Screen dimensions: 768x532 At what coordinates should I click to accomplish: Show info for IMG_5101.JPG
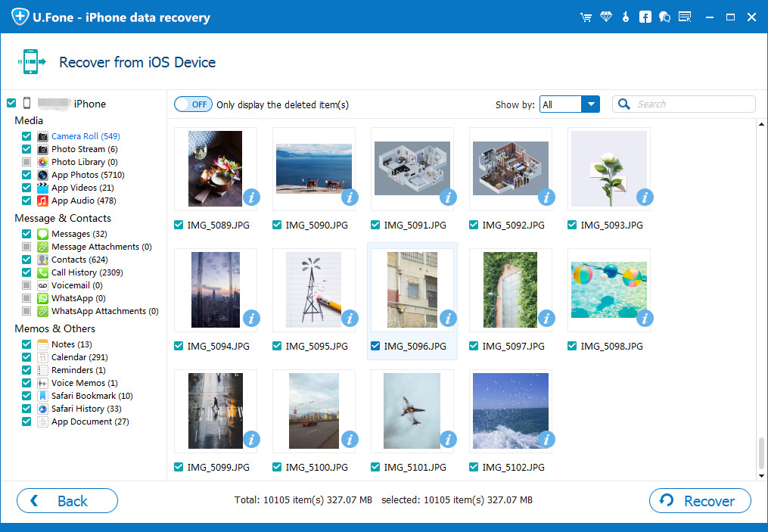[x=448, y=440]
